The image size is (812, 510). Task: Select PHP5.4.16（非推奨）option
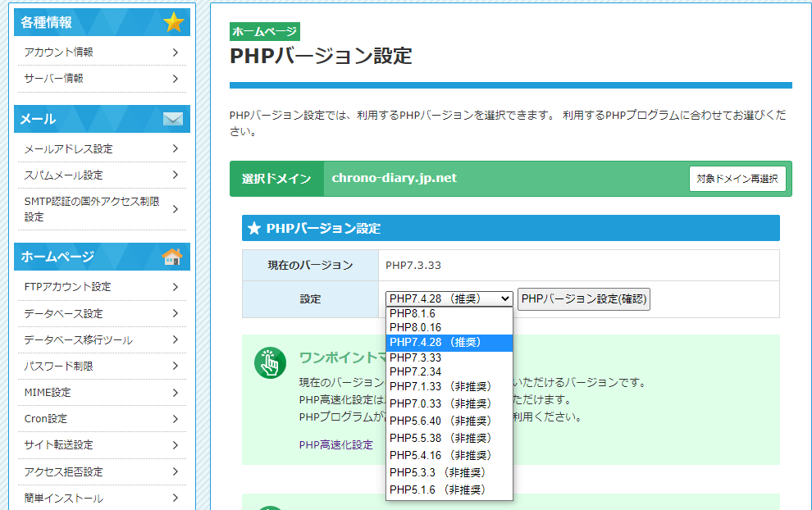pyautogui.click(x=449, y=455)
